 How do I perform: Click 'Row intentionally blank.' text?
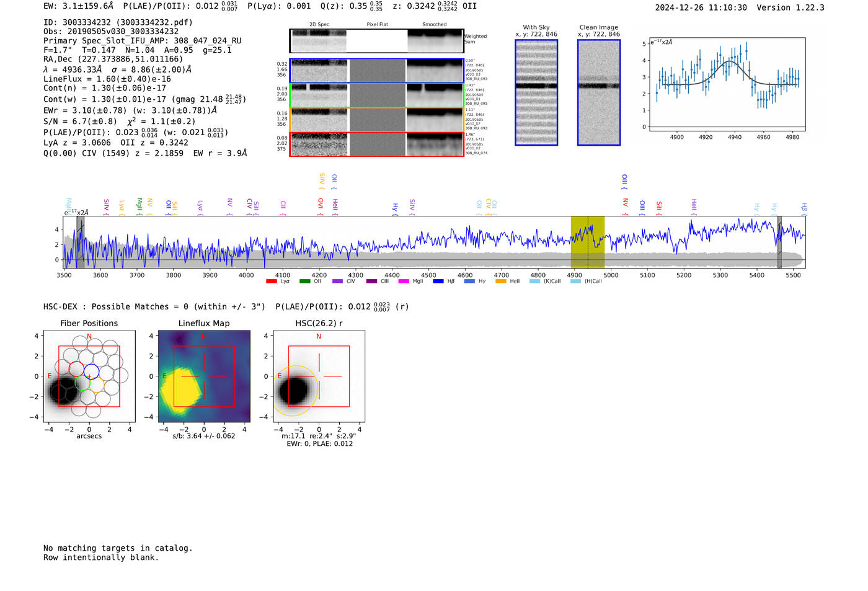tap(101, 558)
